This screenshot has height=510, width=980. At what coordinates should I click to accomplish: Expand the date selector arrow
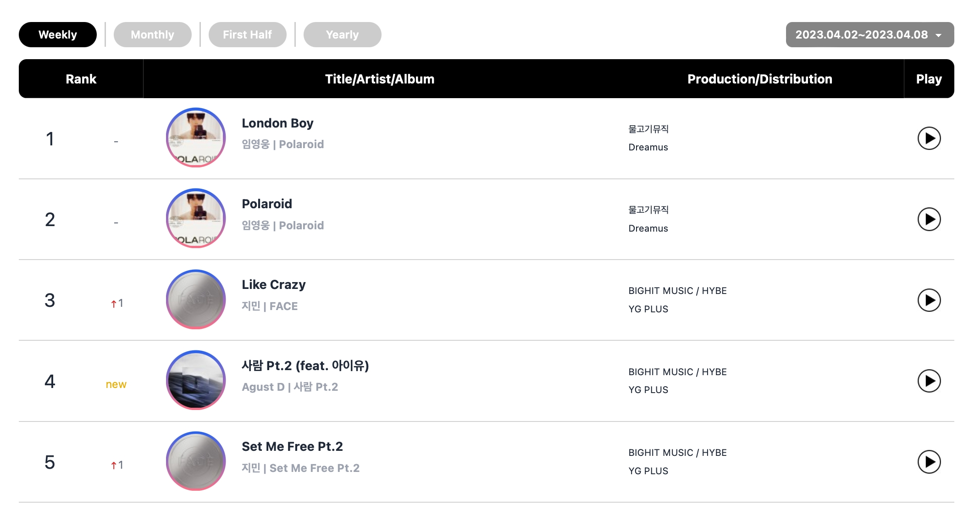click(939, 35)
